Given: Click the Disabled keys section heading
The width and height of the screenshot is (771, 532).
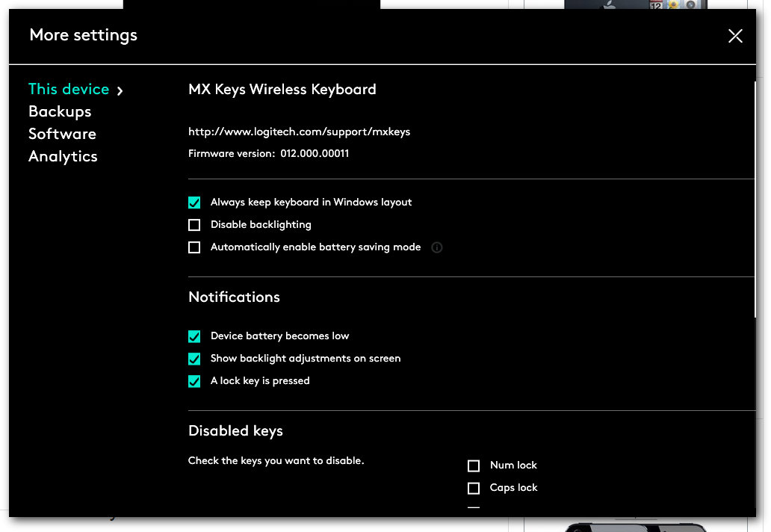Looking at the screenshot, I should click(x=235, y=430).
